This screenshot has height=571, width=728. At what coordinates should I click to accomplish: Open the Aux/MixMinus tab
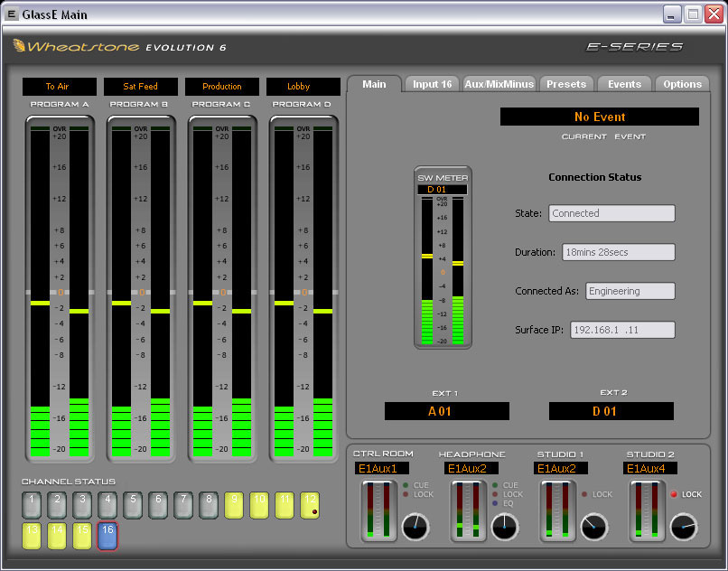[x=499, y=84]
